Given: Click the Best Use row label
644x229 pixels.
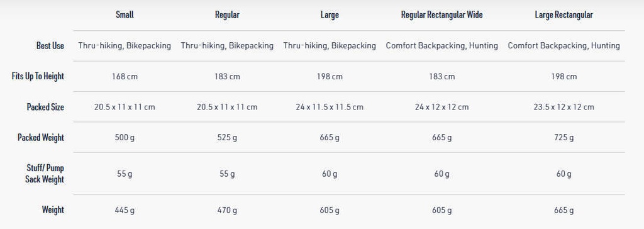Looking at the screenshot, I should (x=50, y=46).
